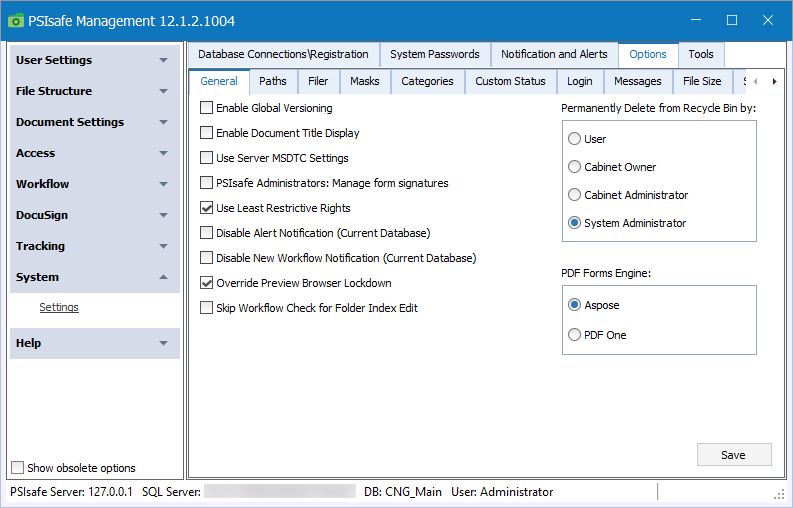Image resolution: width=793 pixels, height=508 pixels.
Task: Click PSIsafe Server 127.0.0.1 status entry
Action: tap(71, 492)
